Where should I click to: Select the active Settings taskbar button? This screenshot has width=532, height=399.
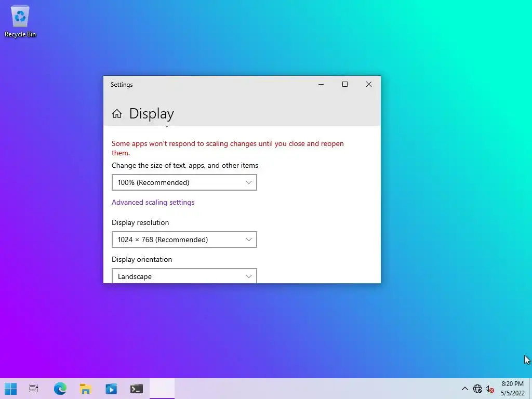pyautogui.click(x=162, y=389)
